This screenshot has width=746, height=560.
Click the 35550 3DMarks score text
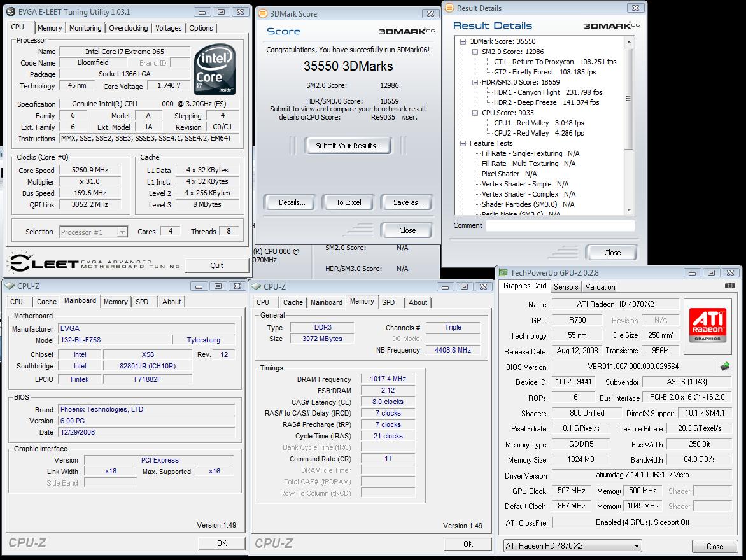348,66
